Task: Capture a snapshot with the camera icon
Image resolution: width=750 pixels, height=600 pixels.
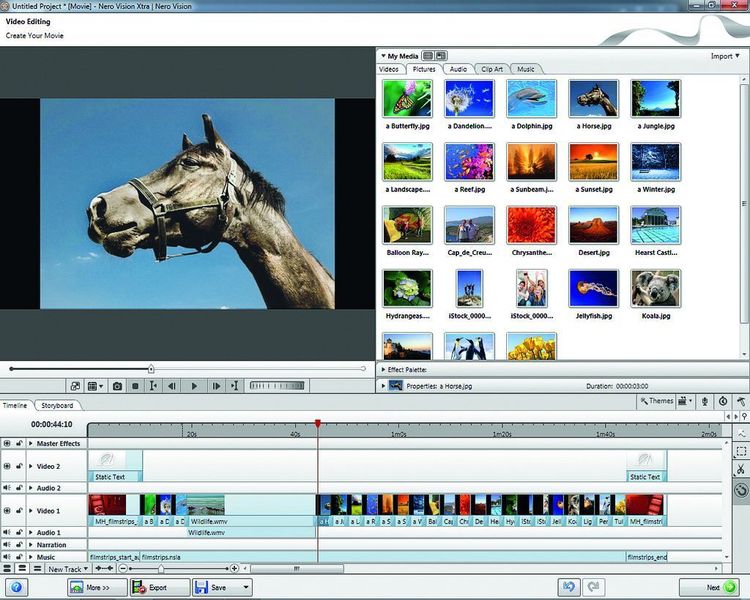Action: click(117, 386)
